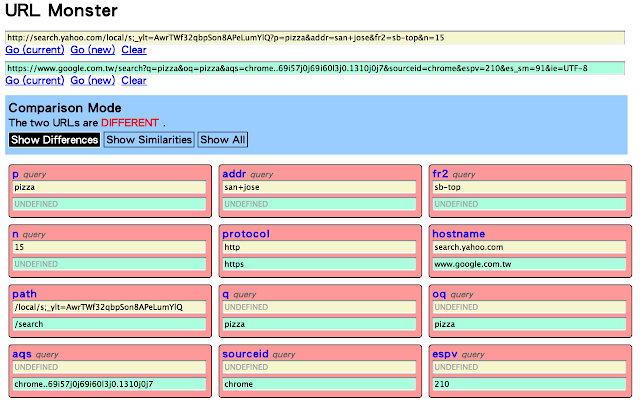Clear the Yahoo URL field

tap(134, 49)
